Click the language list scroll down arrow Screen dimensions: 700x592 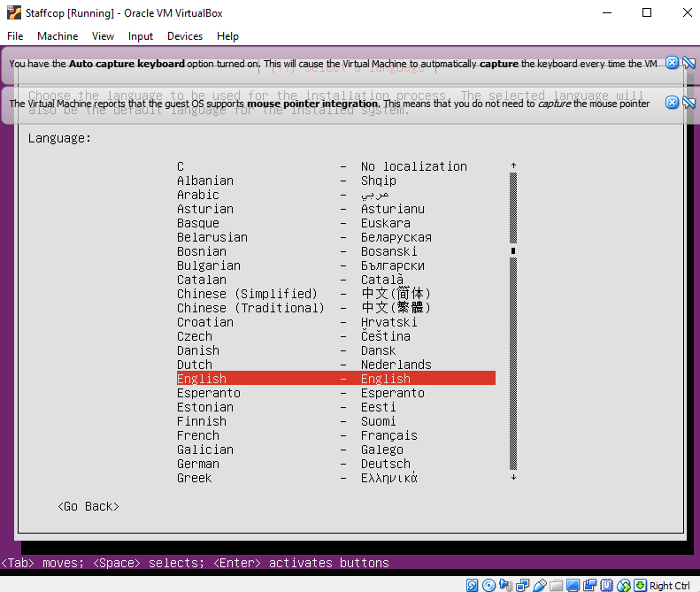(513, 477)
